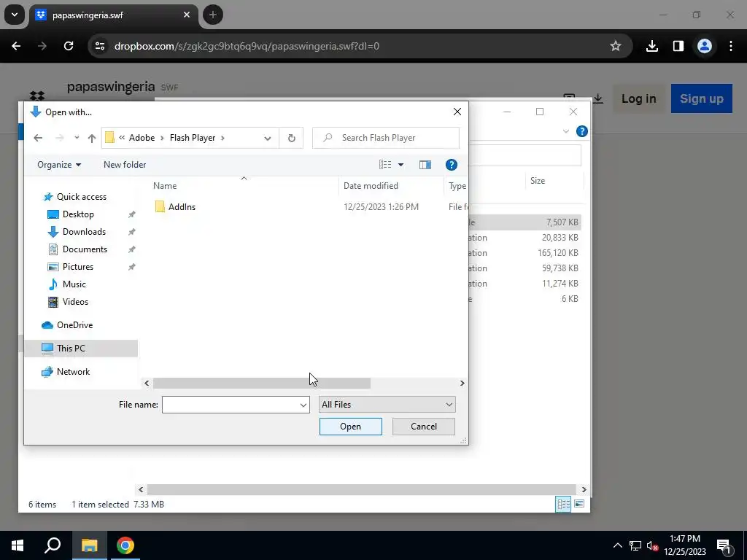Click the Cancel button
Image resolution: width=747 pixels, height=560 pixels.
424,427
